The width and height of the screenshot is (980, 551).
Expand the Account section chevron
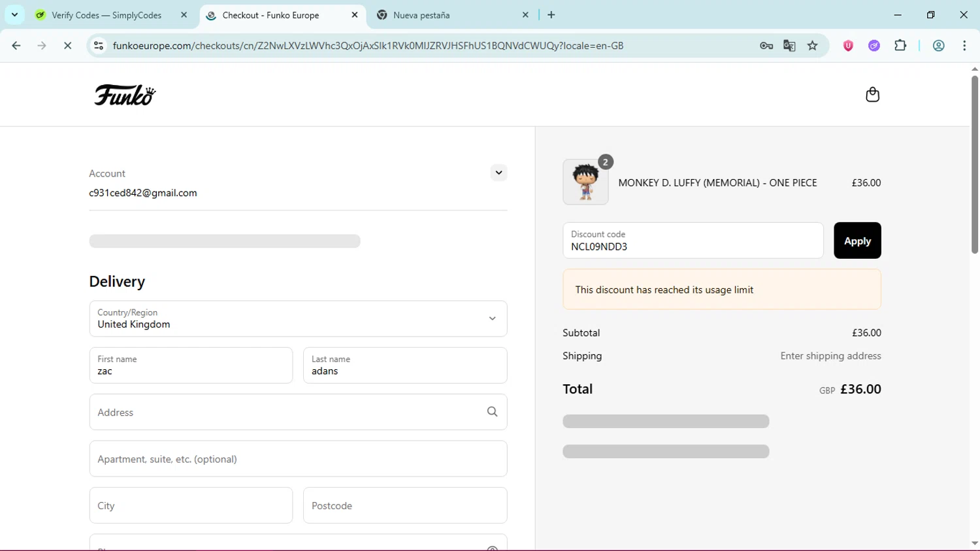tap(498, 173)
